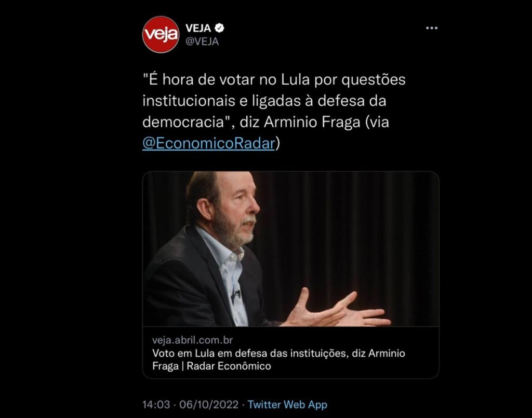Click the 06/10/2022 date
The width and height of the screenshot is (532, 418).
click(209, 404)
